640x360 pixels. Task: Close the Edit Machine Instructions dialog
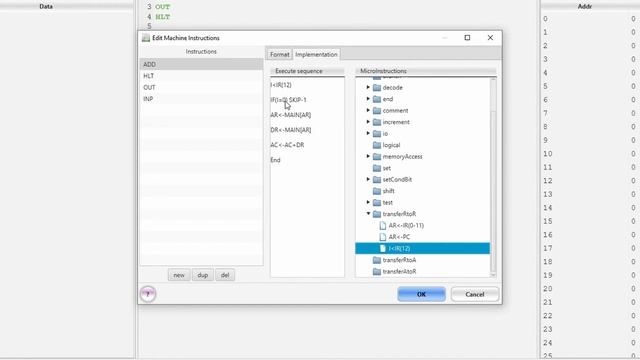tap(490, 38)
